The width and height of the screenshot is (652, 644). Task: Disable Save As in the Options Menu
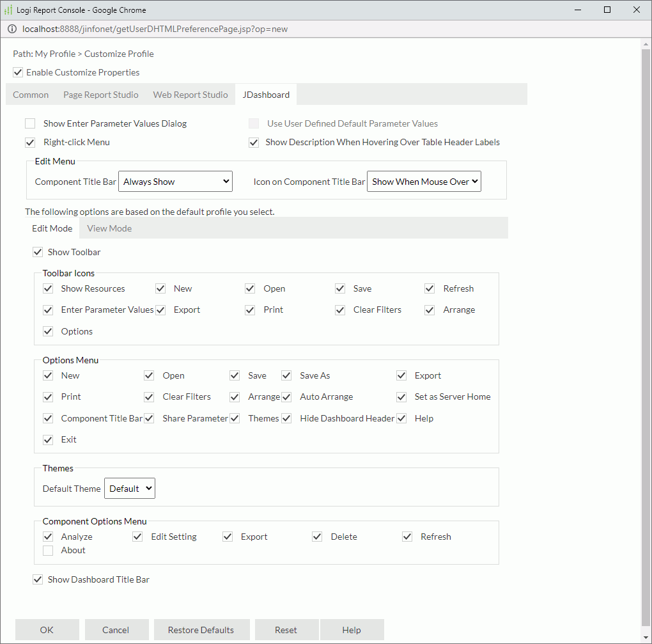tap(286, 375)
